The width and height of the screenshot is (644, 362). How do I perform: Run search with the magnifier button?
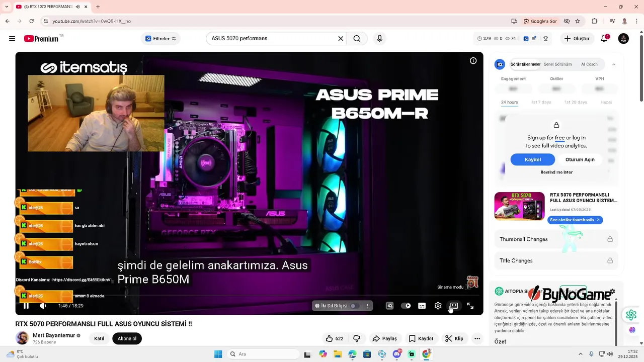coord(357,39)
